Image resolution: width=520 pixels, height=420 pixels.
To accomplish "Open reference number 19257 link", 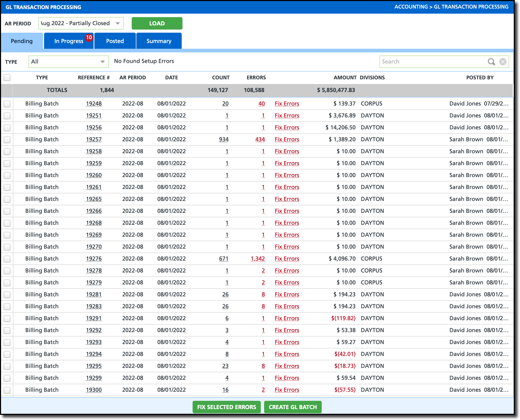I will click(94, 139).
